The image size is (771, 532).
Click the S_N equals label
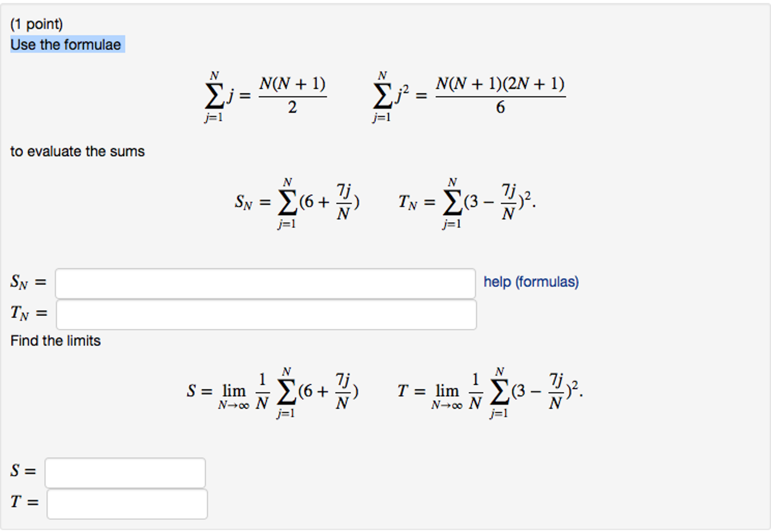28,282
